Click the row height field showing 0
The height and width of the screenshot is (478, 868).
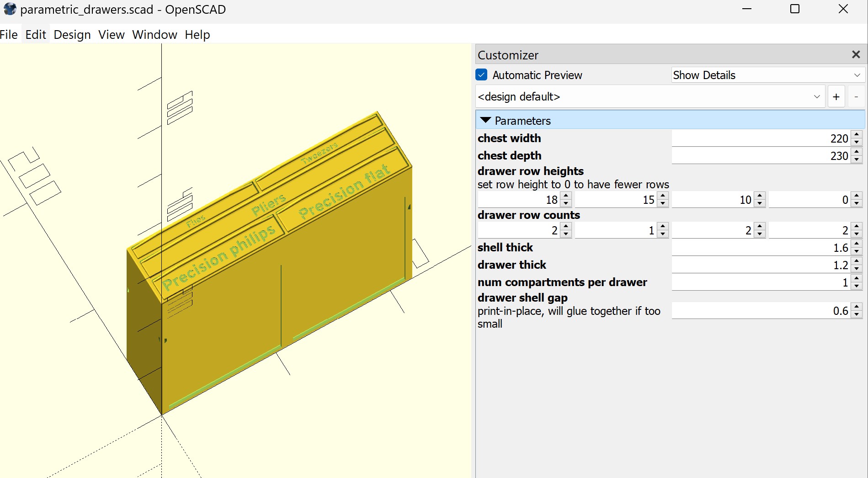(809, 200)
